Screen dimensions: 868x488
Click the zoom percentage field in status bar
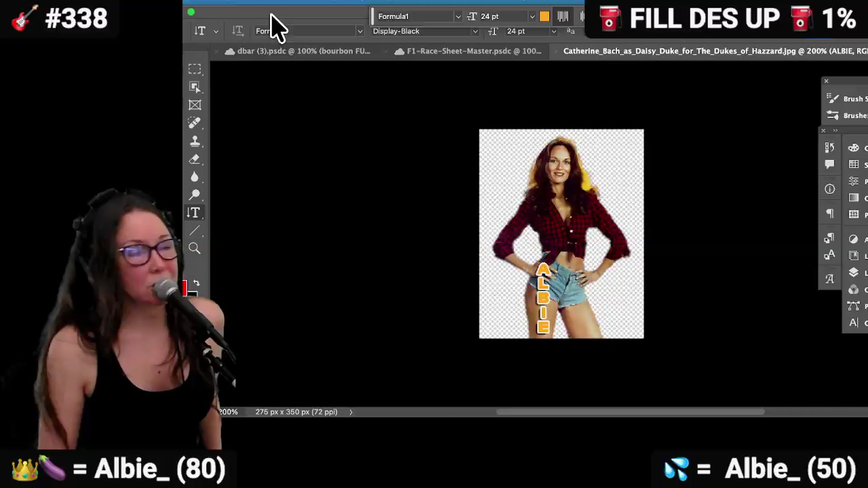pyautogui.click(x=229, y=412)
